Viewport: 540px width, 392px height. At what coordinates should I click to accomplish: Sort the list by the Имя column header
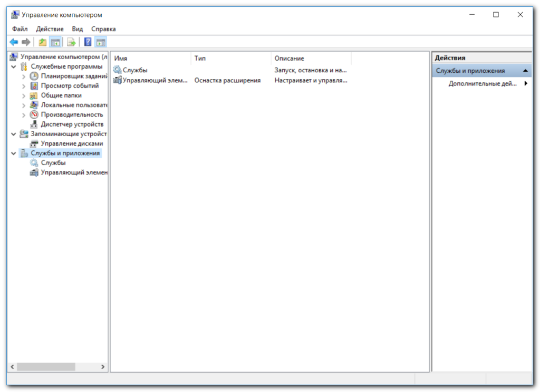click(150, 58)
